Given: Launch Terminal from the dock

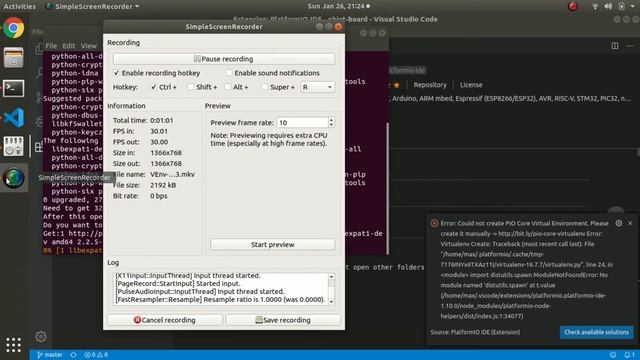Looking at the screenshot, I should pos(13,88).
